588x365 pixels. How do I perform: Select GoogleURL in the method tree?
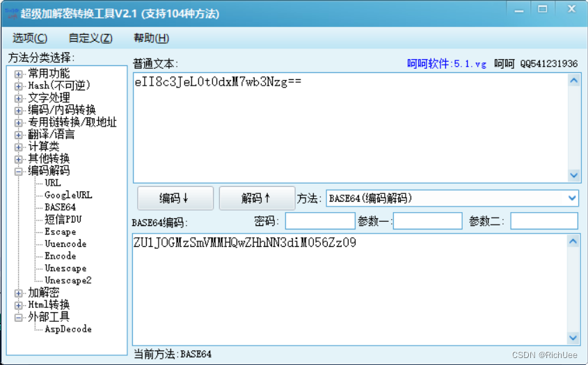point(68,195)
